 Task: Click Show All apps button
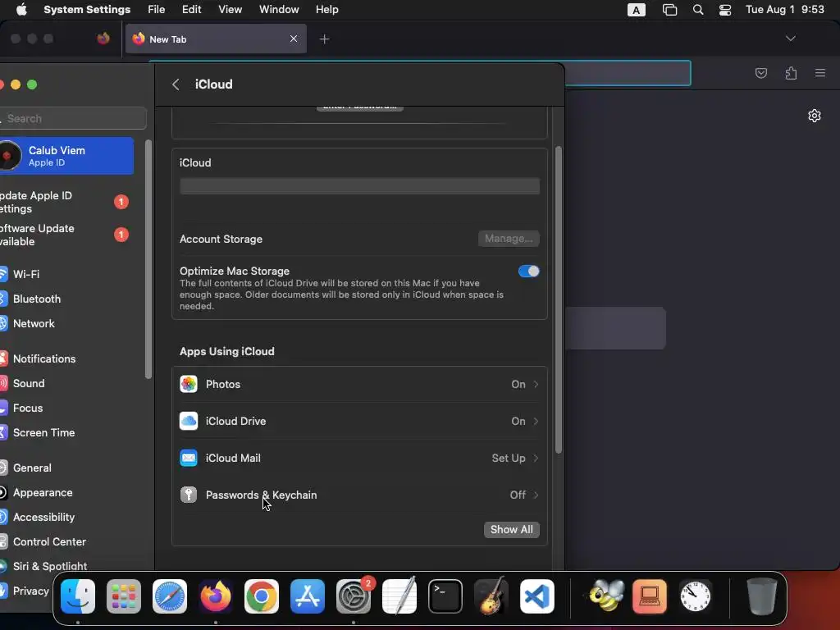pos(511,529)
